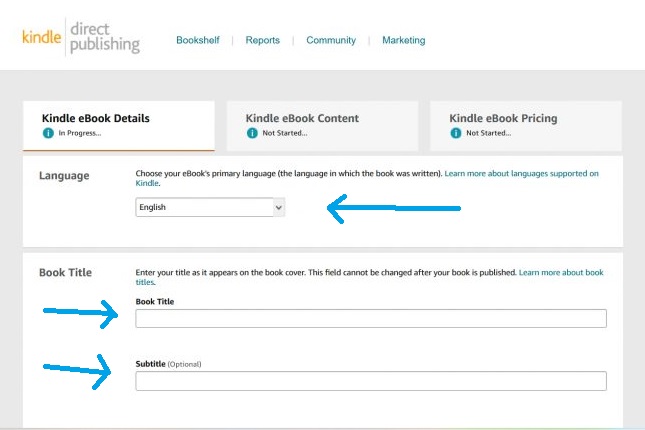Click 'Not Started...' under Kindle eBook Content
Viewport: 645px width, 430px height.
(285, 133)
